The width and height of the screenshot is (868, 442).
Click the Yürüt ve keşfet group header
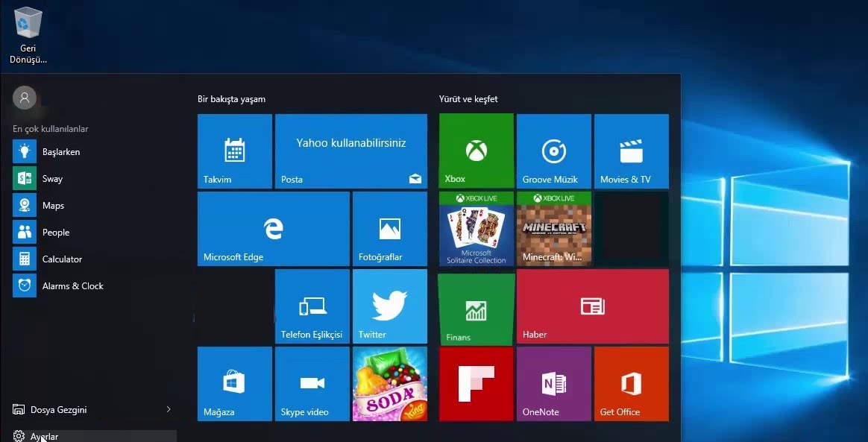click(468, 99)
